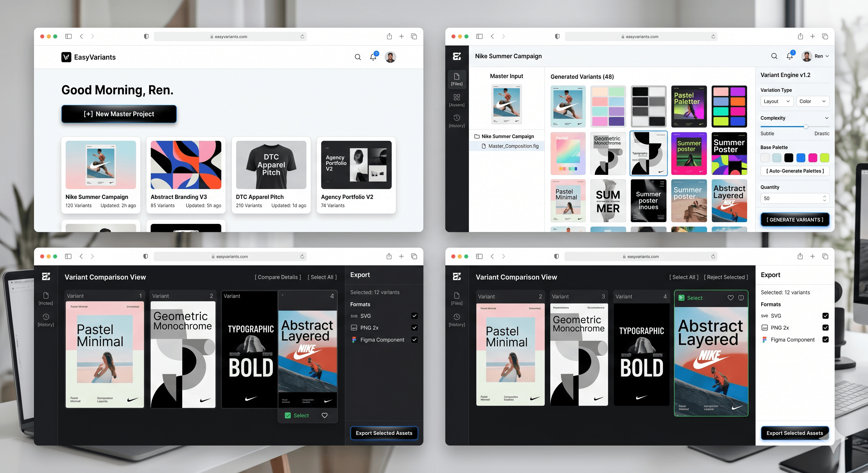
Task: Toggle the green Select checkbox on the green-outlined Abstract Layered card
Action: pyautogui.click(x=681, y=298)
